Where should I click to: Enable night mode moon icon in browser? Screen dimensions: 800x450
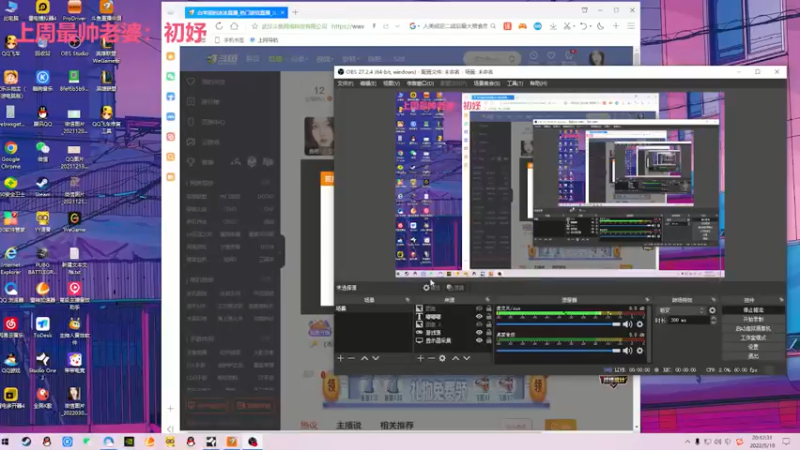coord(601,26)
